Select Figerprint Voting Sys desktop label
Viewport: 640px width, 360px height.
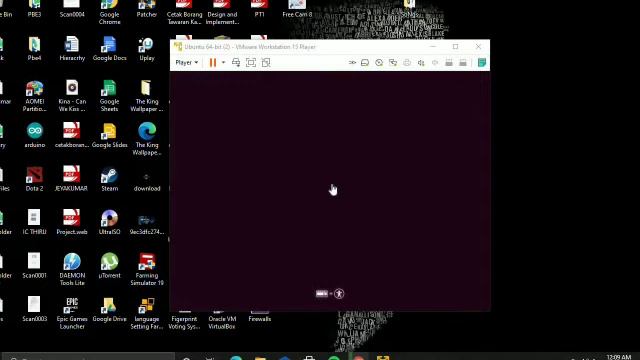(184, 322)
